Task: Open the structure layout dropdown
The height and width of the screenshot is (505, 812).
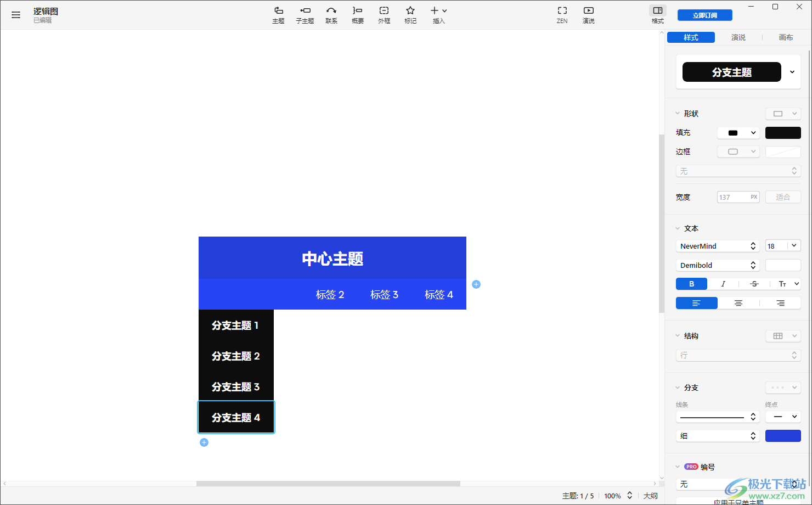Action: (783, 336)
